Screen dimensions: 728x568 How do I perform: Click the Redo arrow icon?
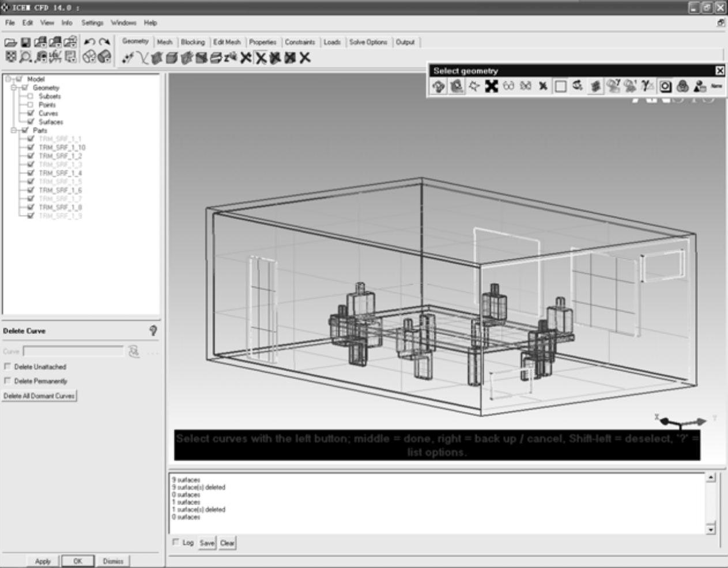(x=104, y=42)
